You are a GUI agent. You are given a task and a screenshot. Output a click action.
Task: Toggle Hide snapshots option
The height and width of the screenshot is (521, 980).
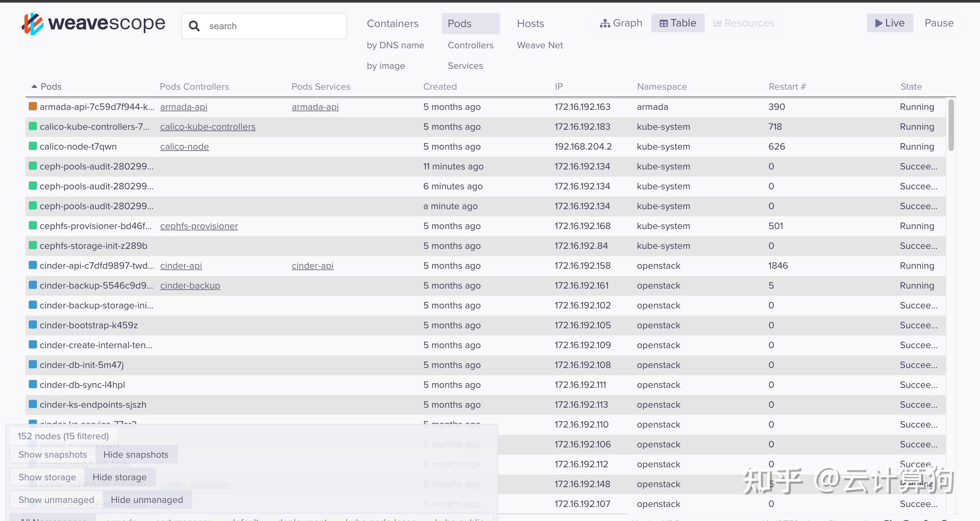pyautogui.click(x=136, y=454)
